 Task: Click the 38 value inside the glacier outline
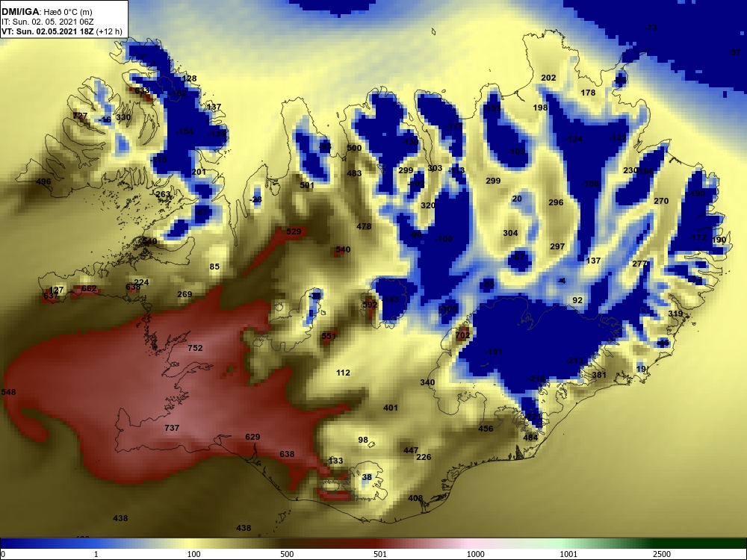[x=366, y=477]
